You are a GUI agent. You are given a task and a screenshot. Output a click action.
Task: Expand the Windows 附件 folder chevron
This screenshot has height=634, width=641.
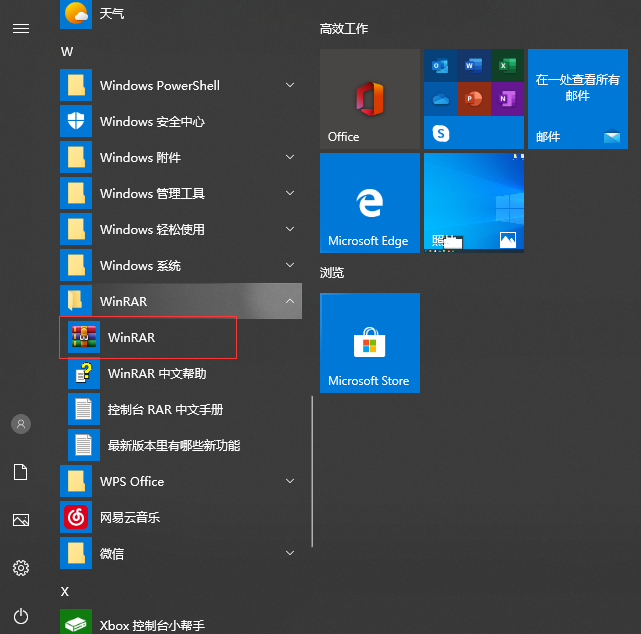[290, 157]
